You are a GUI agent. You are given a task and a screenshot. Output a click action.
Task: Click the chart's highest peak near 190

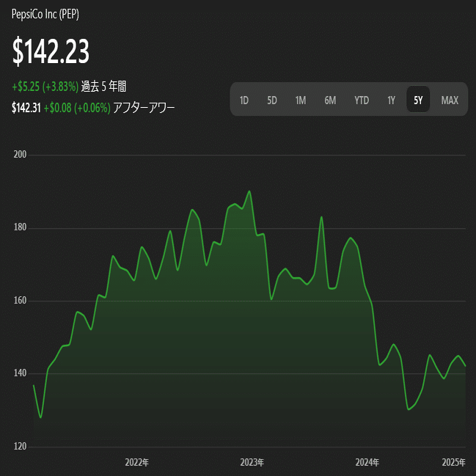[249, 191]
